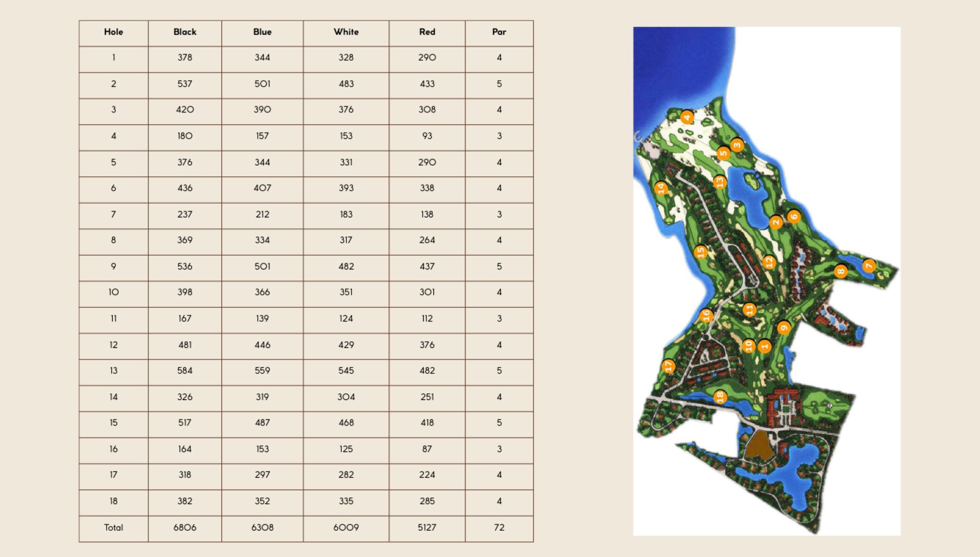Click the hole 8 orange marker
The image size is (980, 557).
coord(841,271)
